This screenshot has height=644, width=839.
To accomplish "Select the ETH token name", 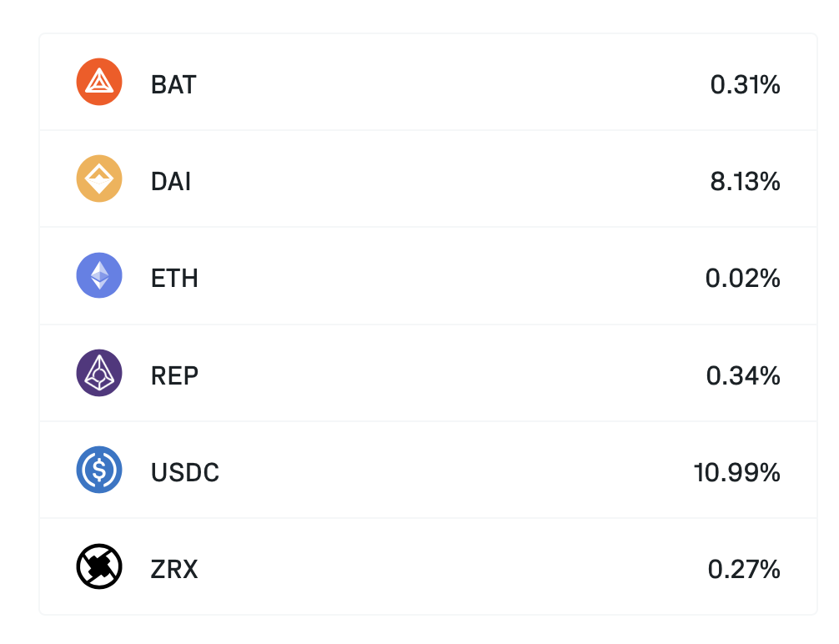I will point(174,279).
